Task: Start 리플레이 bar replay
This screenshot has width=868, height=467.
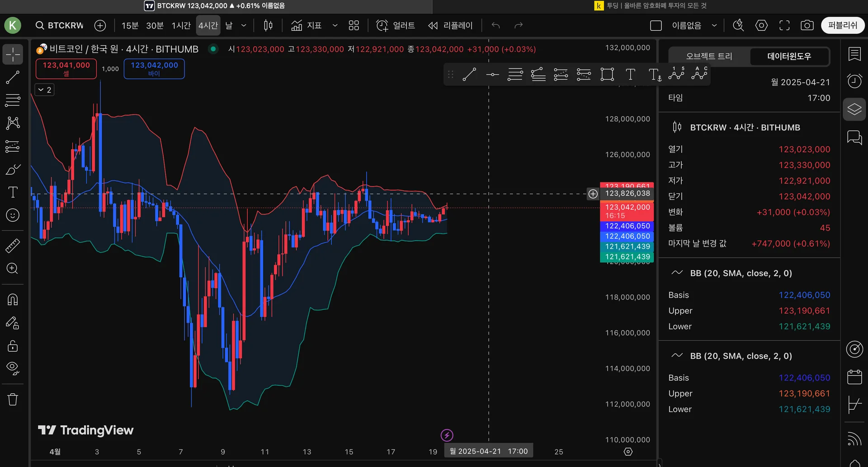Action: 450,25
